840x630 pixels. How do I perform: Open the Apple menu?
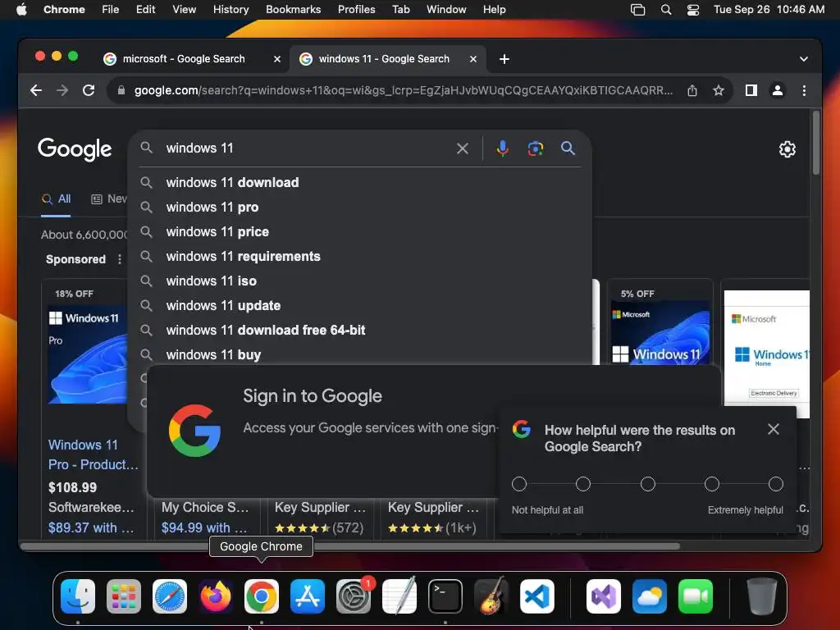click(x=21, y=9)
